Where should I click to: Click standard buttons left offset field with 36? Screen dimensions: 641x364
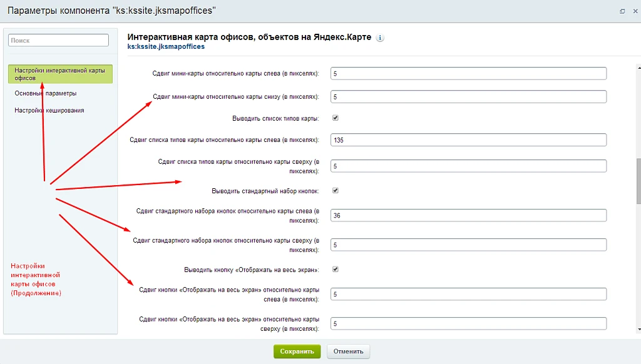tap(468, 215)
